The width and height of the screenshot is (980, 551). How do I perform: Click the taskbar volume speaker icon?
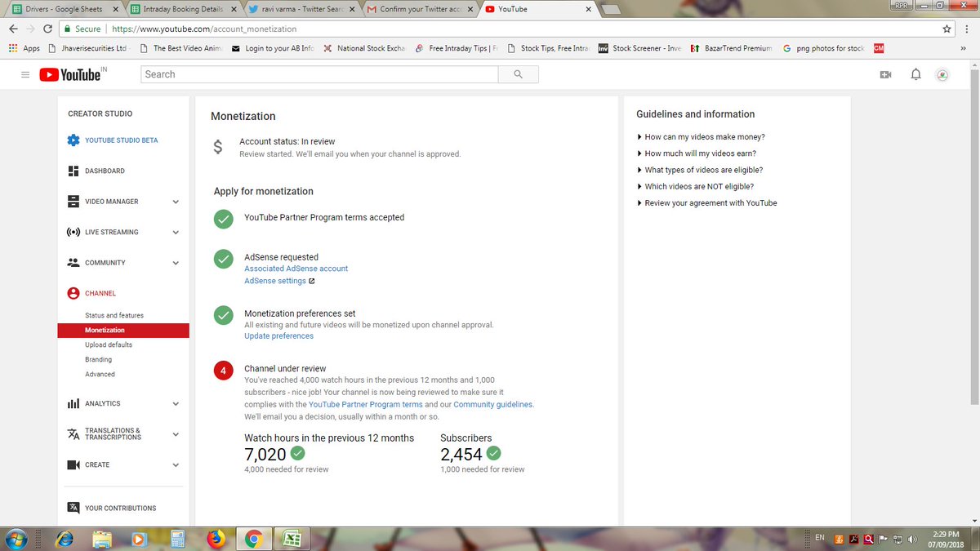click(912, 539)
